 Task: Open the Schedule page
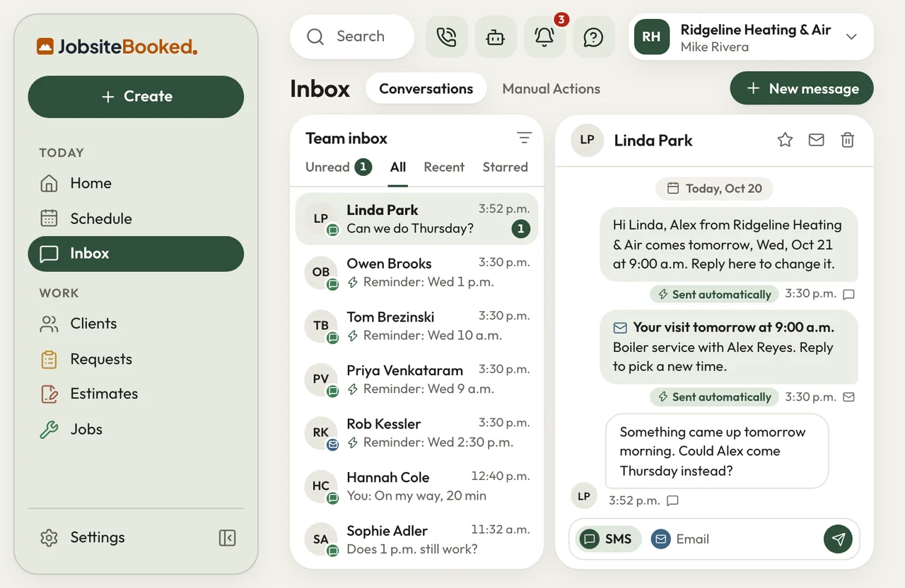136,218
